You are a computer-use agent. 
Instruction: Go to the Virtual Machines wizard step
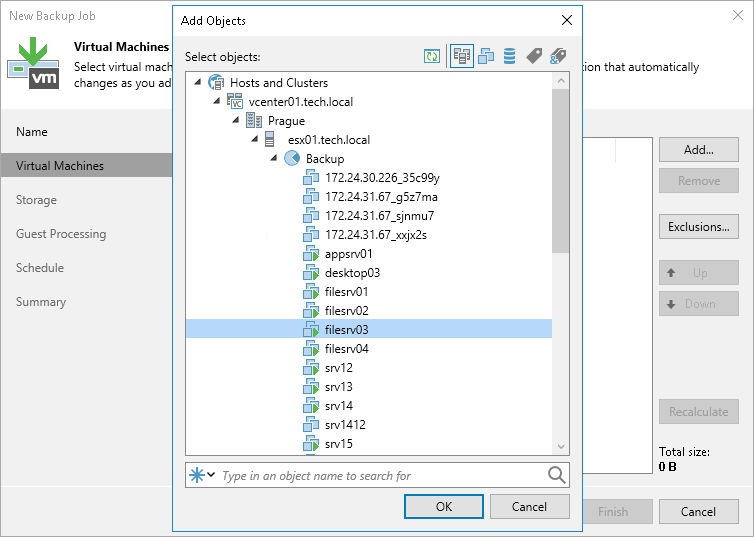[x=87, y=165]
